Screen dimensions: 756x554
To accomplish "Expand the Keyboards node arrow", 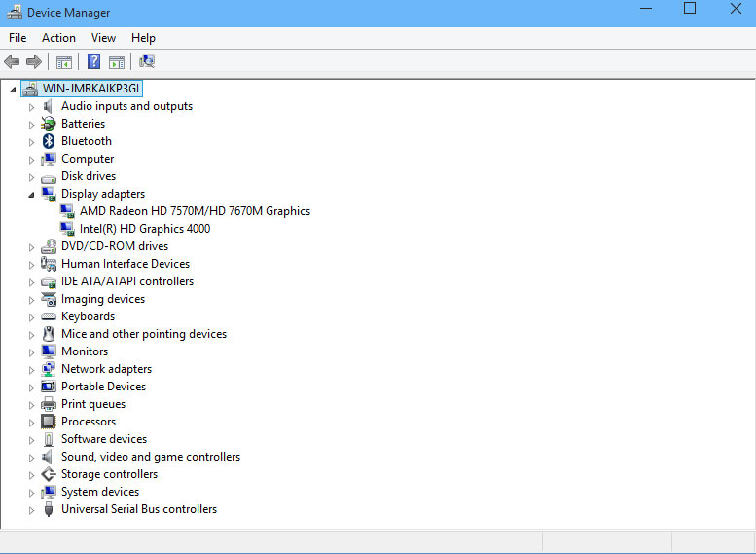I will click(31, 317).
